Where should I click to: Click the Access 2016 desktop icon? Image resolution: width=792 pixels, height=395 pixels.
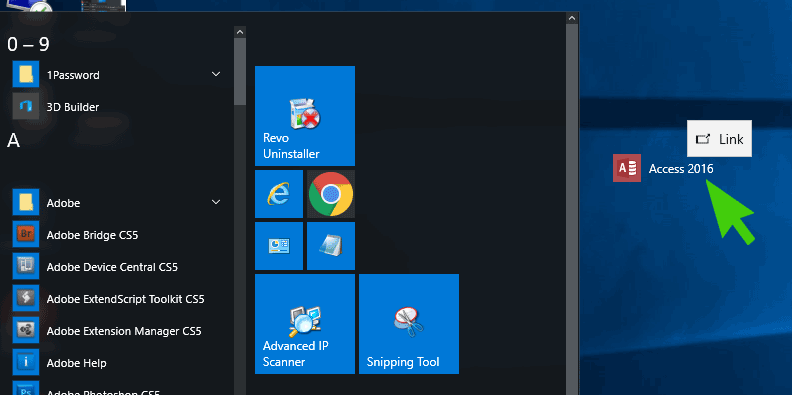627,168
